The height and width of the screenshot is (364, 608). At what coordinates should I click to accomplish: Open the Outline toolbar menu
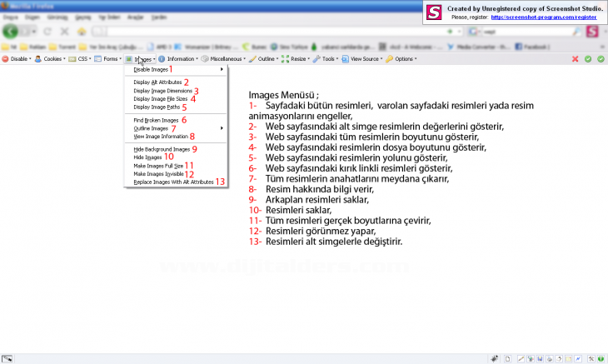[x=267, y=59]
